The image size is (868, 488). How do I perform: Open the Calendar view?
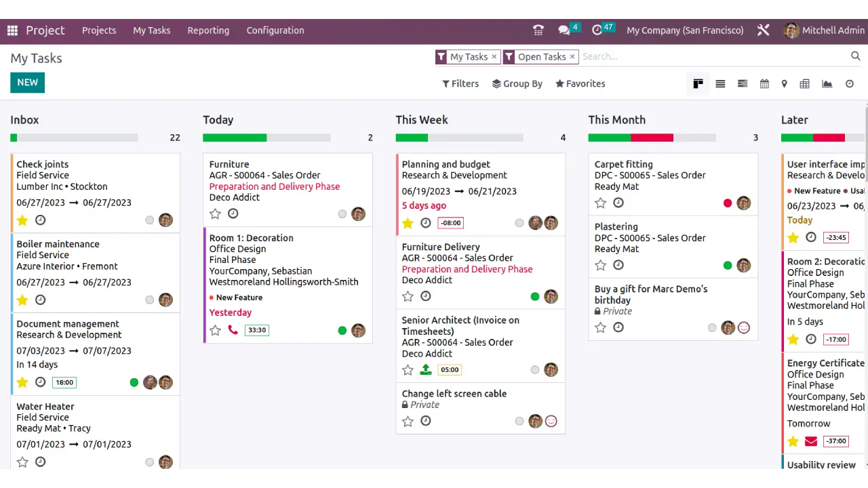click(764, 83)
